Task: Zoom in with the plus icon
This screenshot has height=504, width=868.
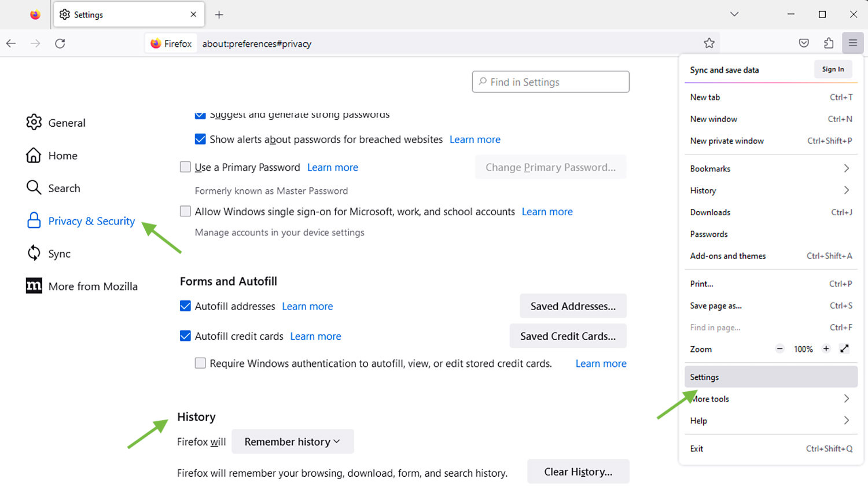Action: [826, 349]
